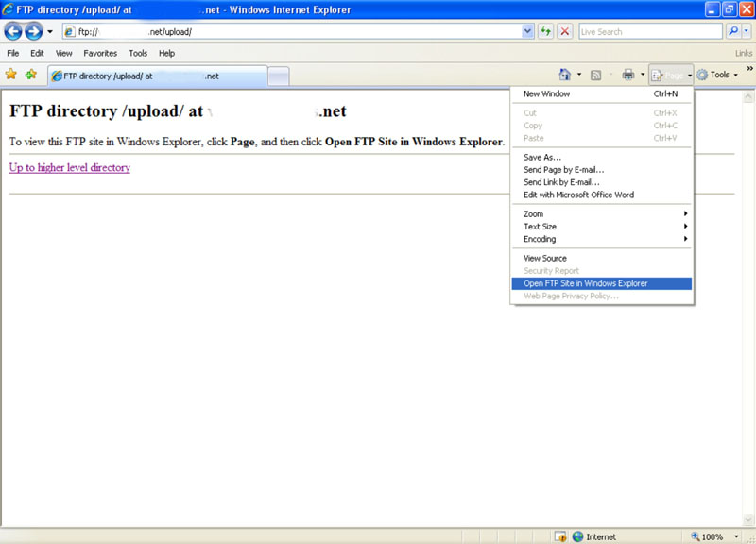756x544 pixels.
Task: Select Open FTP Site in Windows Explorer
Action: click(601, 283)
